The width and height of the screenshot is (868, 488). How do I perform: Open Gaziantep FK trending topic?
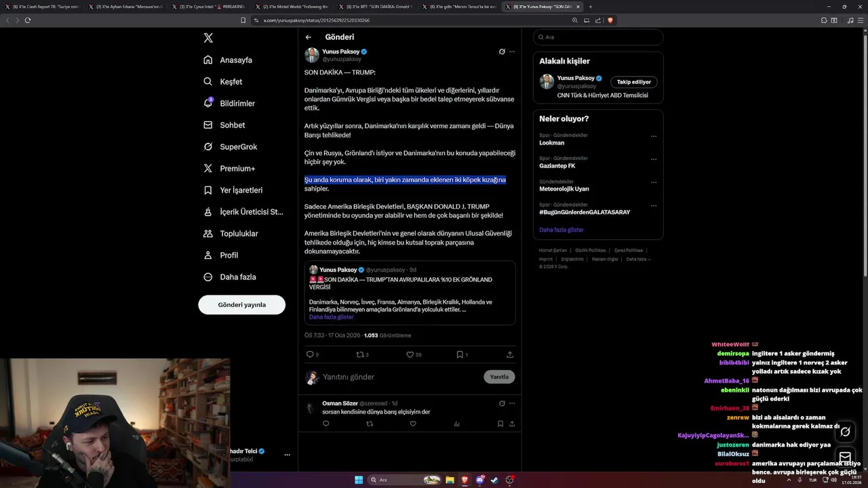(x=557, y=166)
